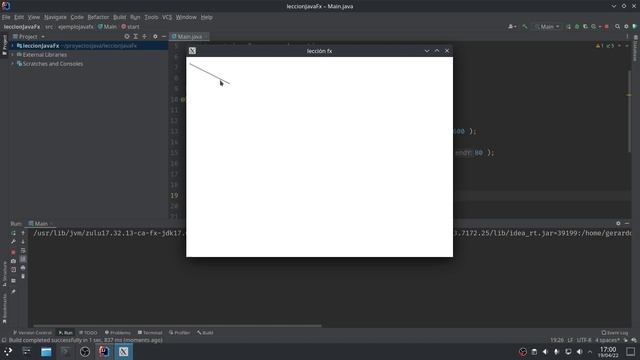This screenshot has height=360, width=640.
Task: Expand the External Libraries node
Action: click(x=13, y=55)
